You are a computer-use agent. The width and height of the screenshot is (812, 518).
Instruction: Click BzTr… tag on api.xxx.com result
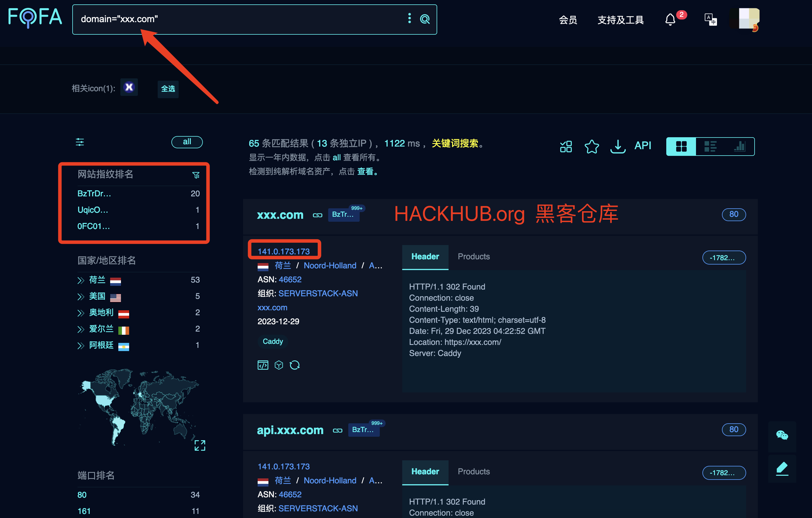pos(363,429)
